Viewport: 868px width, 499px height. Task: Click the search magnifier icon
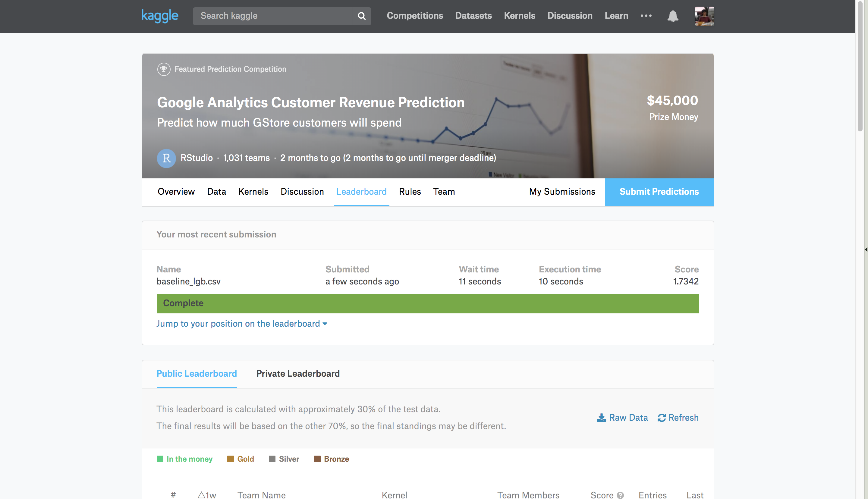362,16
